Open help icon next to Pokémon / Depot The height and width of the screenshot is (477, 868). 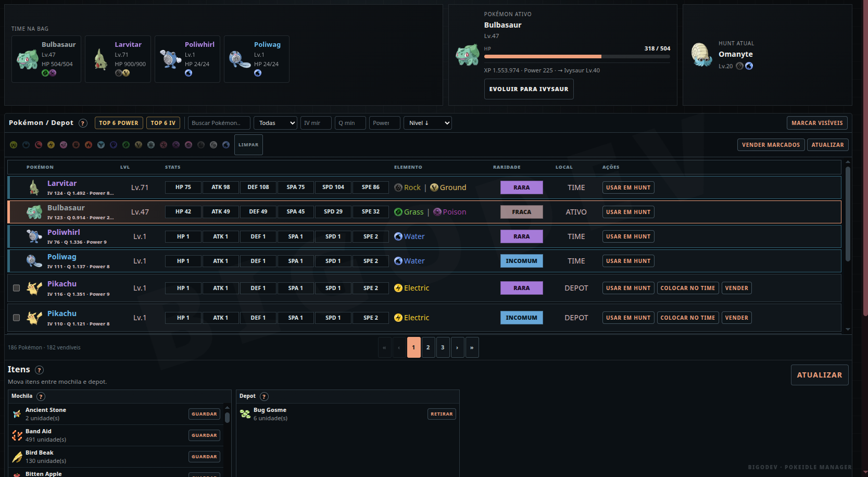83,123
